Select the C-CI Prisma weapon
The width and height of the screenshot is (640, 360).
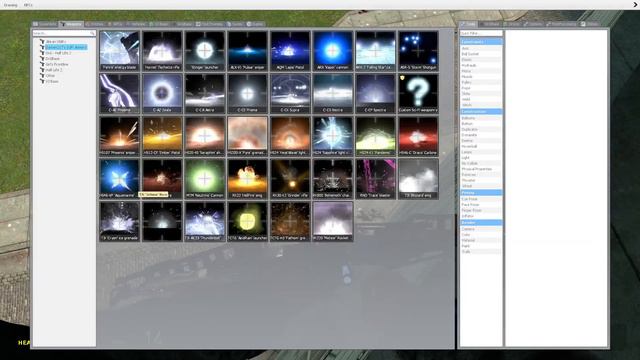click(247, 93)
